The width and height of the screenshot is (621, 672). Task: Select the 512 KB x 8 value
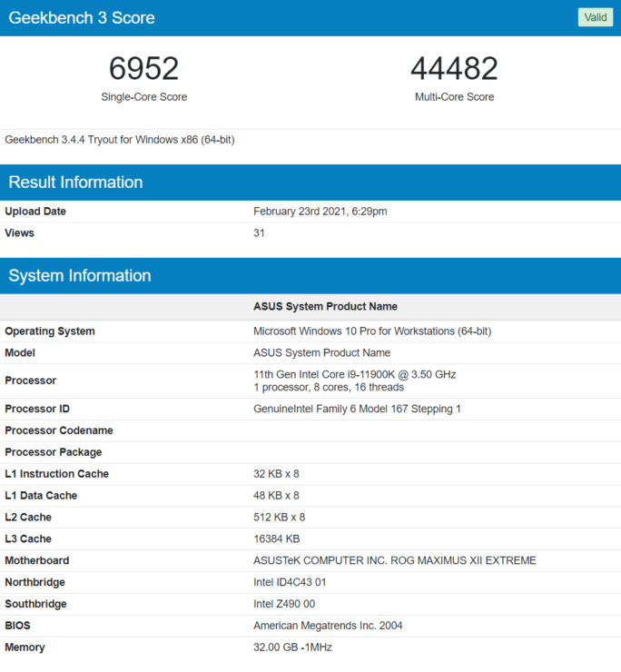[x=279, y=518]
